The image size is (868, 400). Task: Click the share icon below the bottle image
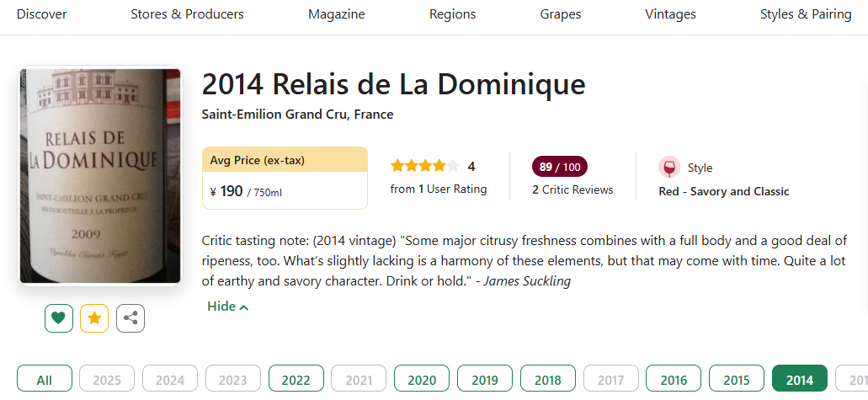tap(130, 318)
